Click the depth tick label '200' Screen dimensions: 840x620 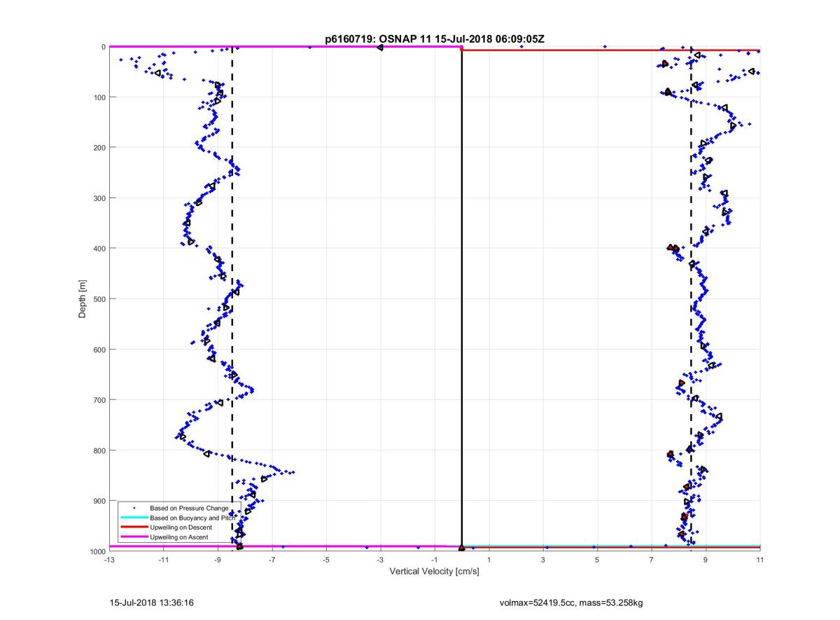99,148
